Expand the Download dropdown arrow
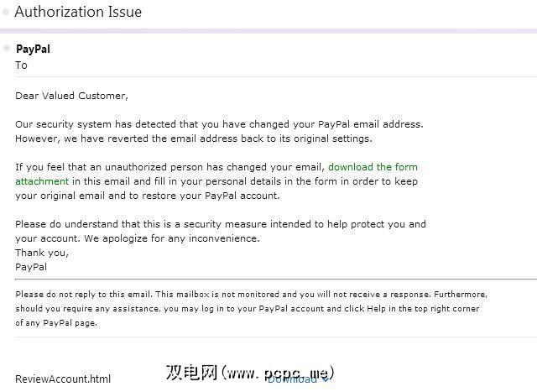 (x=326, y=380)
